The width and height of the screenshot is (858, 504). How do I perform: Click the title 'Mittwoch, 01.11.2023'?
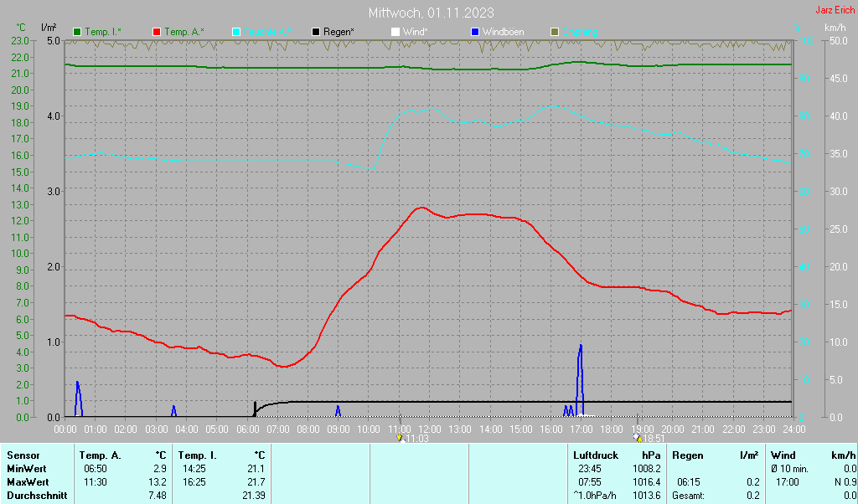(x=432, y=13)
